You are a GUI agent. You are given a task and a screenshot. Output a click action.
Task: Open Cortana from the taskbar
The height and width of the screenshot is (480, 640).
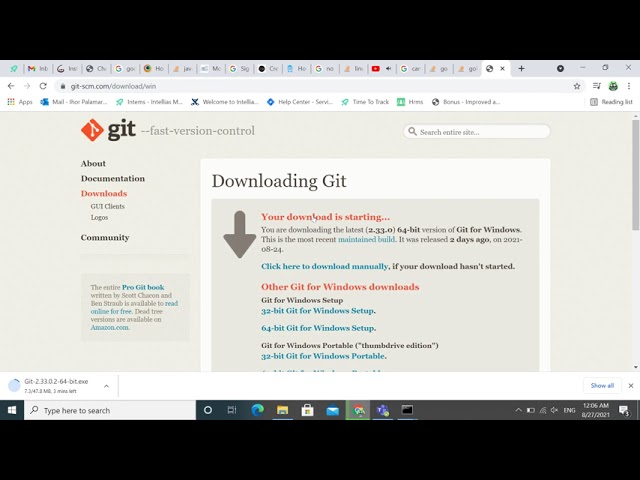[208, 410]
